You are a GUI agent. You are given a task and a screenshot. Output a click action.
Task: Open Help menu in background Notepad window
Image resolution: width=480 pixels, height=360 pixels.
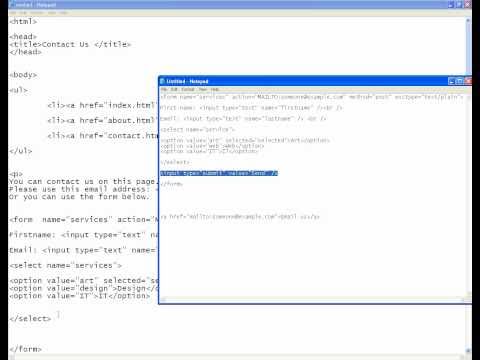[64, 13]
